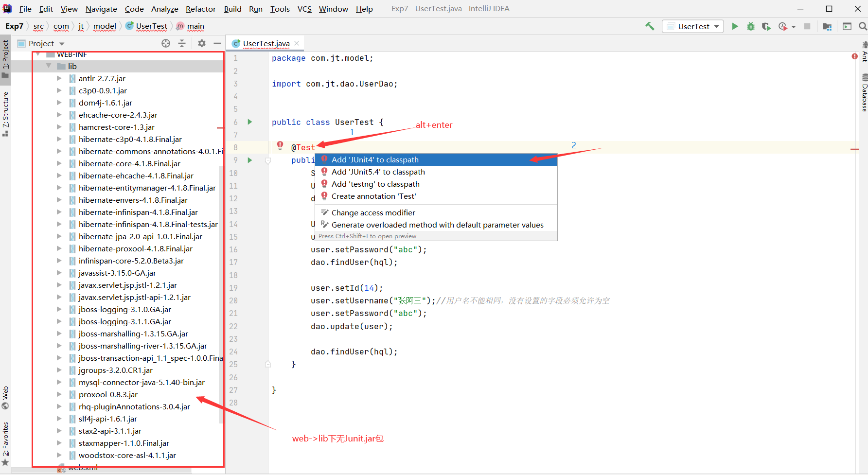Image resolution: width=868 pixels, height=475 pixels.
Task: Open Search Everywhere magnifier icon
Action: 863,26
